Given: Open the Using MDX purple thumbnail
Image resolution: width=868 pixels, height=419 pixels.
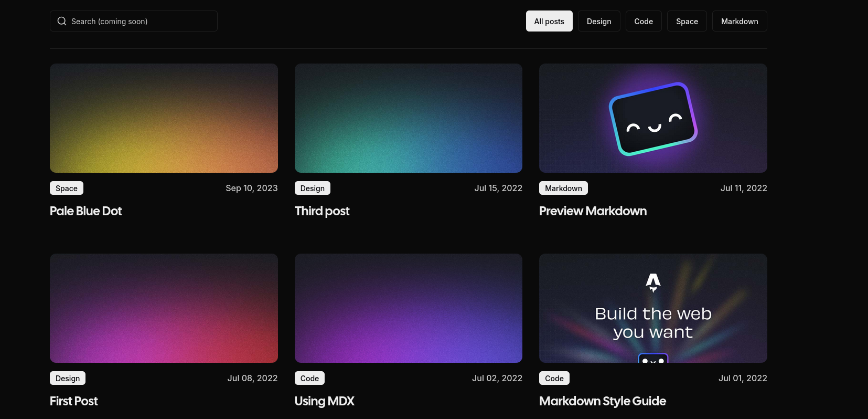Looking at the screenshot, I should pos(409,308).
